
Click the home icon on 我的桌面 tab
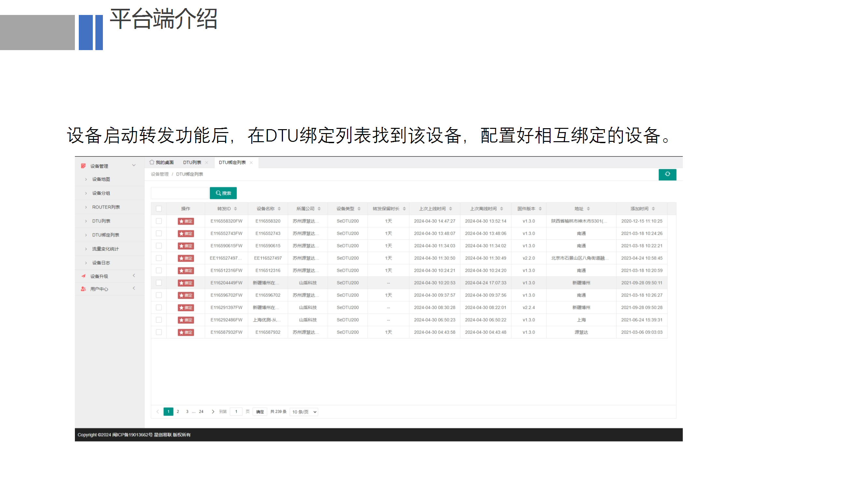(152, 162)
